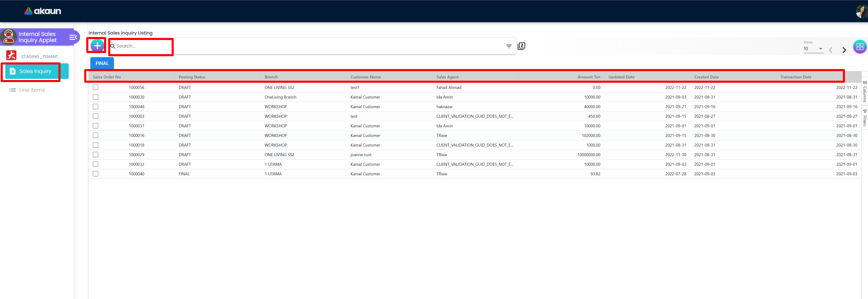Go to next page of results
This screenshot has width=868, height=299.
tap(844, 50)
